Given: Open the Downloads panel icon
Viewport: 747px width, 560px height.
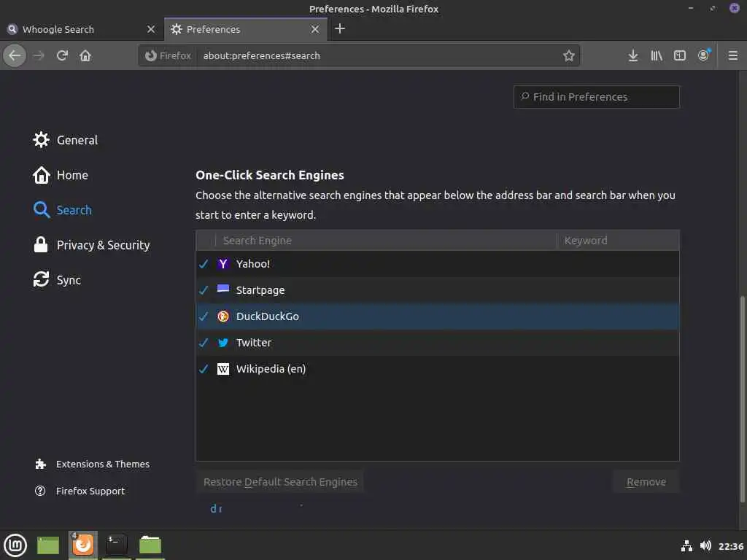Looking at the screenshot, I should [632, 55].
